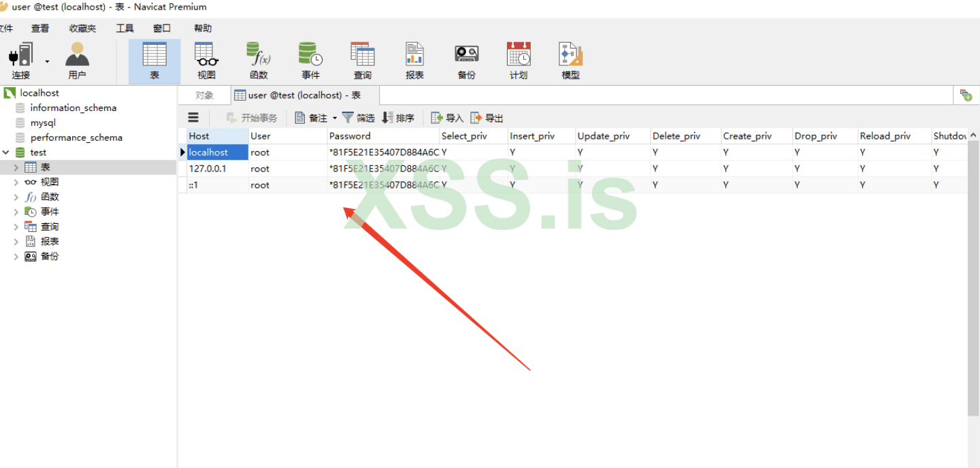Select the 事件 item in sidebar tree
This screenshot has height=468, width=980.
(49, 212)
